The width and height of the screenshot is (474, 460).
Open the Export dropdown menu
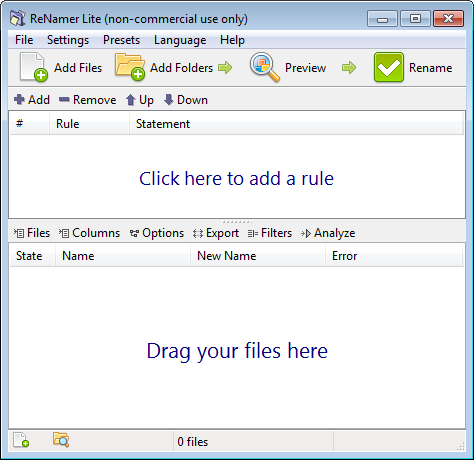pyautogui.click(x=216, y=233)
